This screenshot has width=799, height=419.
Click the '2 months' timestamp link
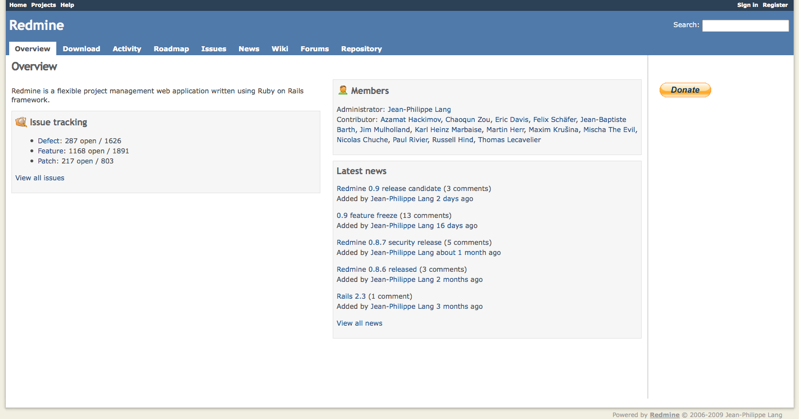(452, 280)
